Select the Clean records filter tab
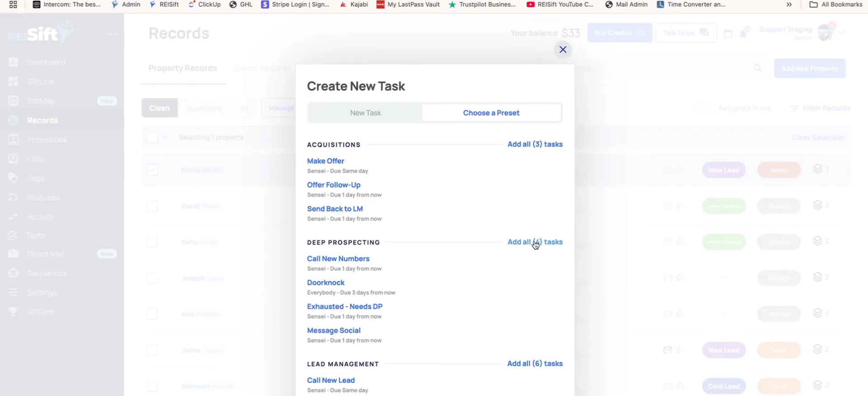Screen dimensions: 868x396 160,108
